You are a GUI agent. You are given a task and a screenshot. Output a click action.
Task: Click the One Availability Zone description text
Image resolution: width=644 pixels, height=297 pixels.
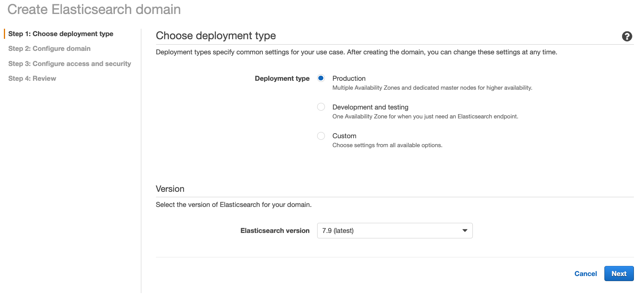click(425, 116)
